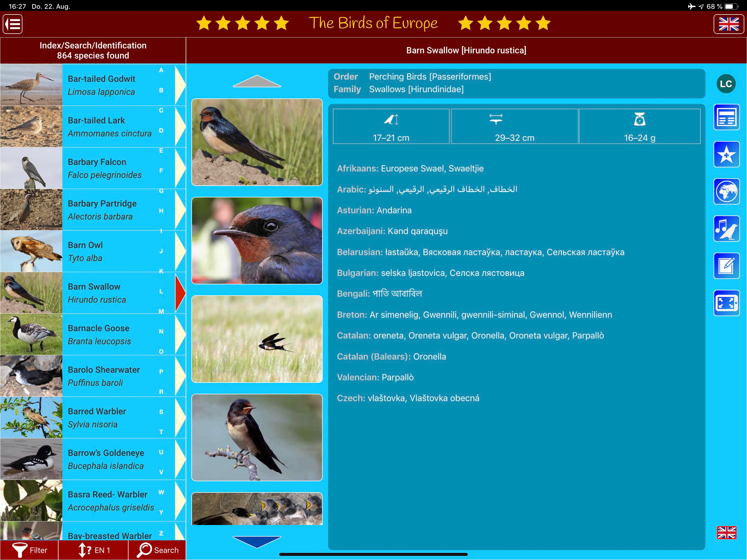Viewport: 747px width, 560px height.
Task: Open swallow flying over grass photo
Action: pyautogui.click(x=257, y=339)
